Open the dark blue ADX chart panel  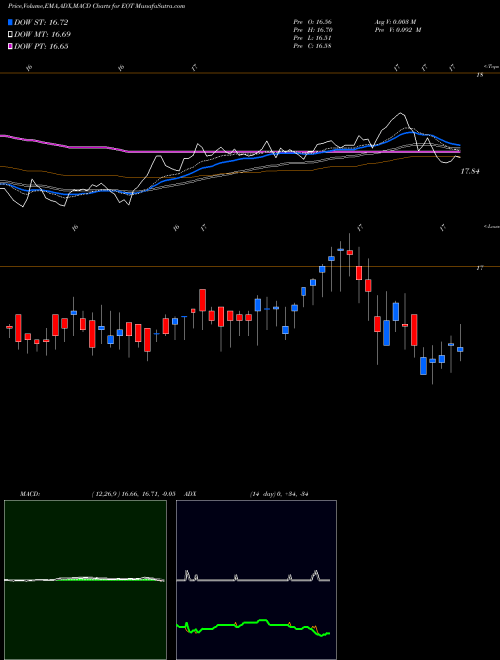[256, 580]
